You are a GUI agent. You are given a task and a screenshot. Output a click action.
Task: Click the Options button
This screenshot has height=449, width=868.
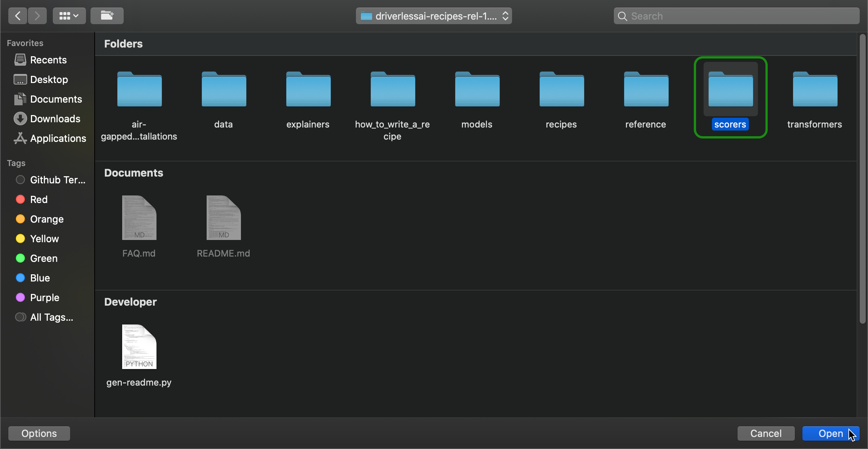tap(39, 433)
